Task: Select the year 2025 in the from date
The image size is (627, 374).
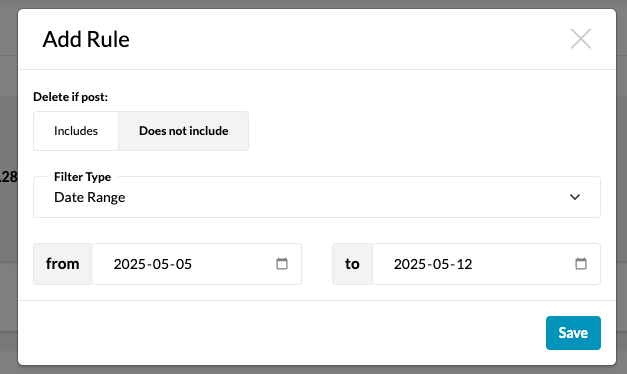Action: (x=129, y=264)
